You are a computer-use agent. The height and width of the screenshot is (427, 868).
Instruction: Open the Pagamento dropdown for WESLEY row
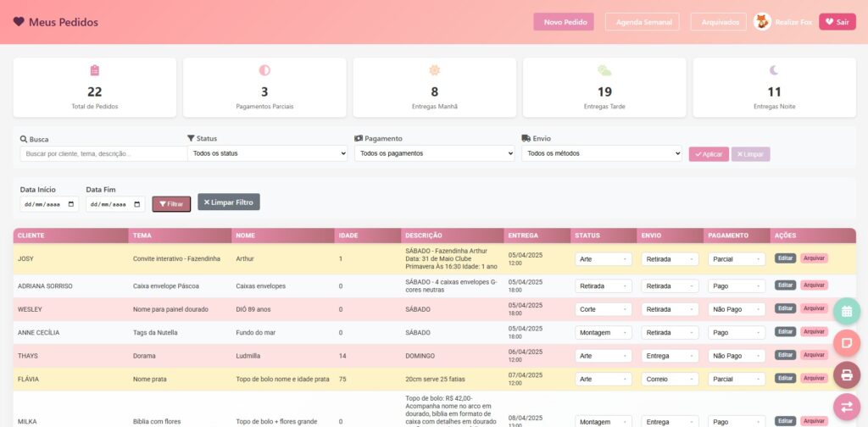[x=737, y=309]
